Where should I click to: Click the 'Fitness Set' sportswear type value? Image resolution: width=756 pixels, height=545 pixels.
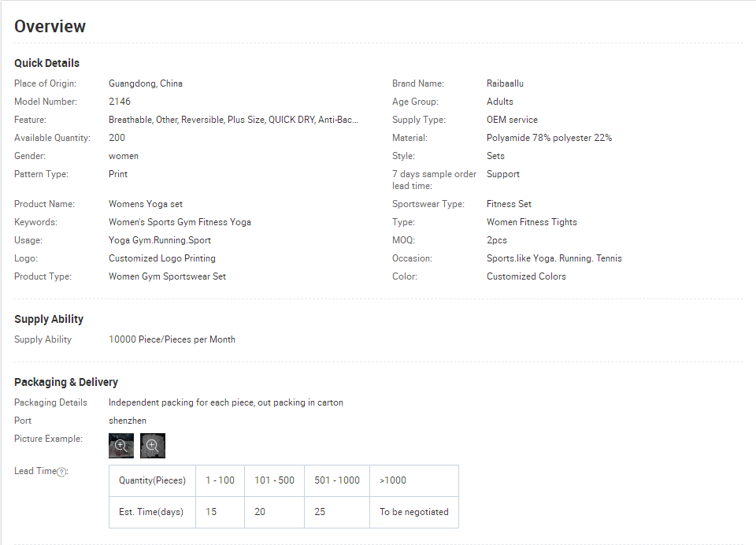tap(509, 204)
